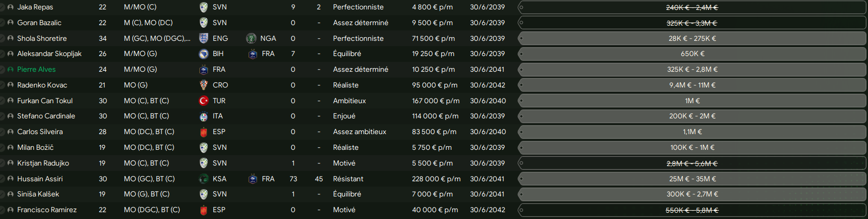Click the Italy crest beside Stefano Cardinale
This screenshot has height=219, width=868.
click(203, 116)
